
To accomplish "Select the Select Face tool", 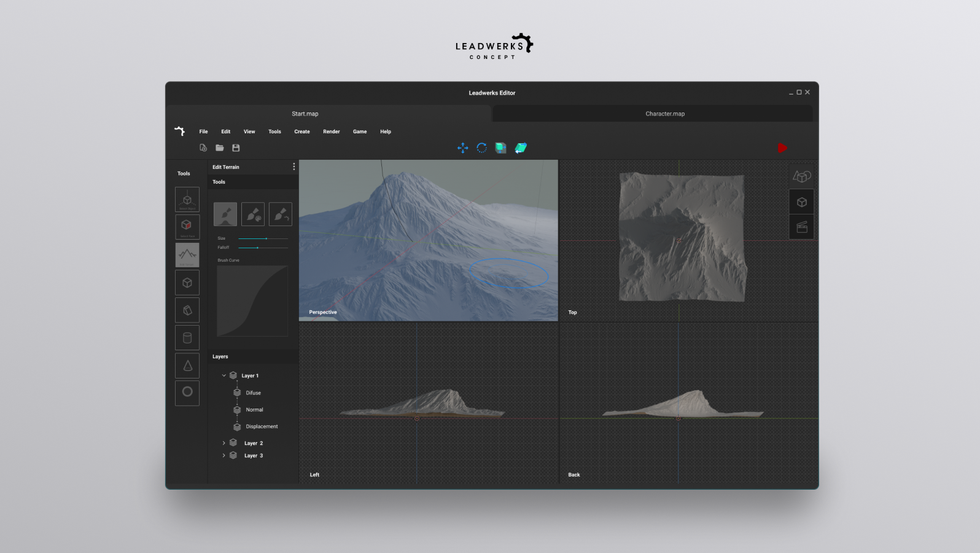I will click(187, 227).
